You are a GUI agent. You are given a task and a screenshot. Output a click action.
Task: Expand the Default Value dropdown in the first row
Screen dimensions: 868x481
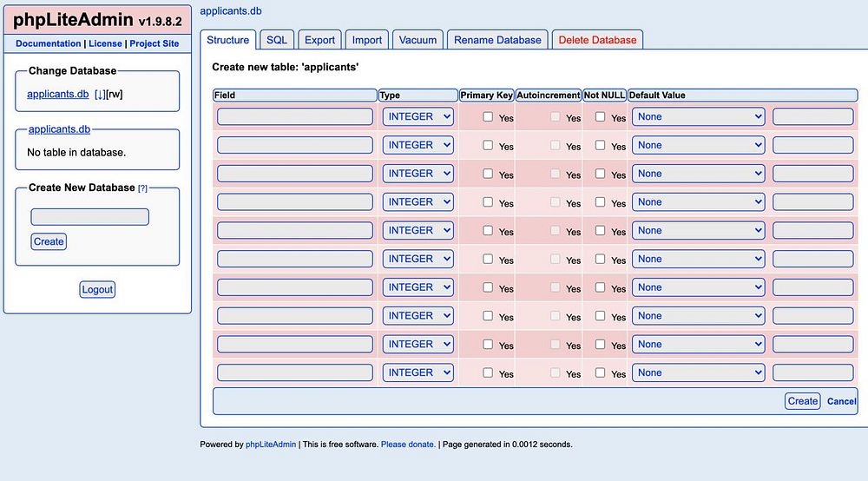(698, 116)
